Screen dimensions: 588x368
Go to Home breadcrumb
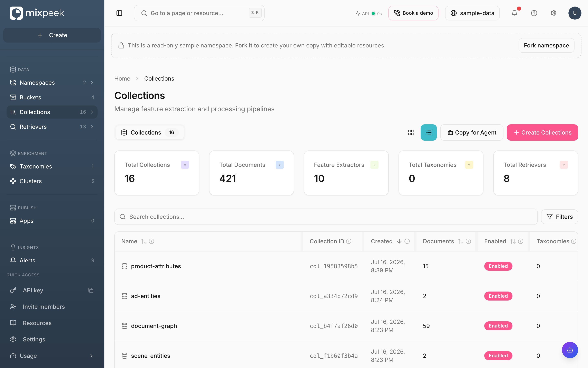[x=122, y=78]
